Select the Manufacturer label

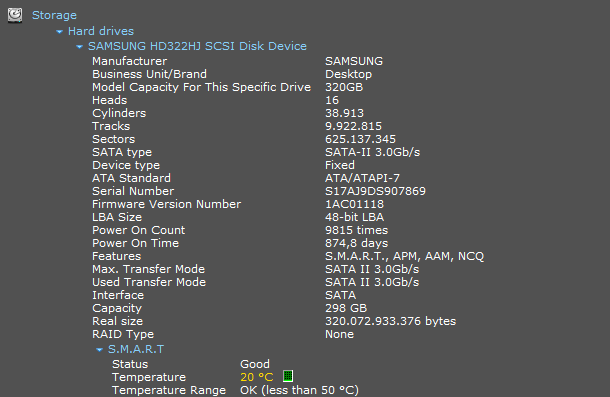point(130,61)
